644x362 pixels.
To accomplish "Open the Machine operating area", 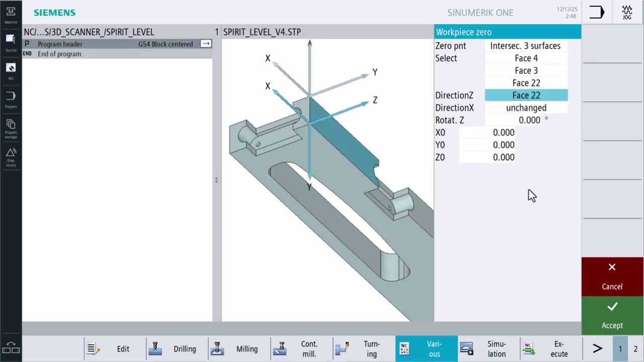I will (11, 15).
